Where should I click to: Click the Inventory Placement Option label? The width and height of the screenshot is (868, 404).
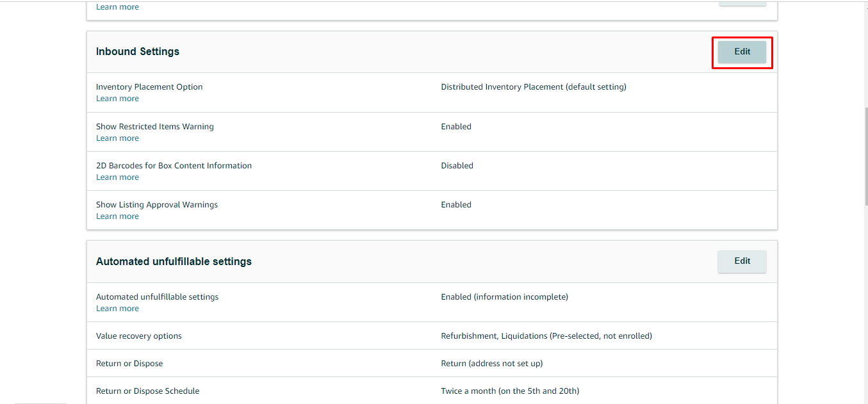(x=149, y=87)
